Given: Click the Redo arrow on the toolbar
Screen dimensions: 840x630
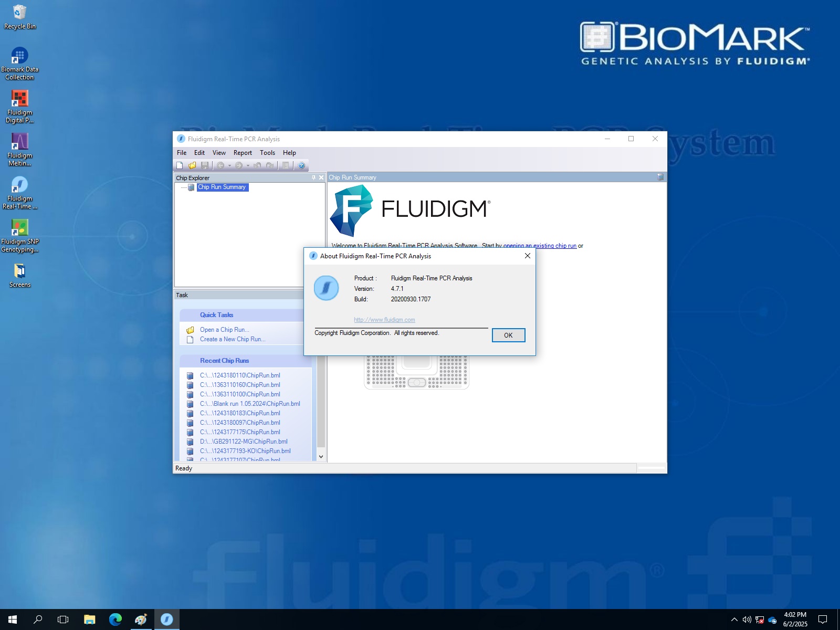Looking at the screenshot, I should click(x=269, y=165).
